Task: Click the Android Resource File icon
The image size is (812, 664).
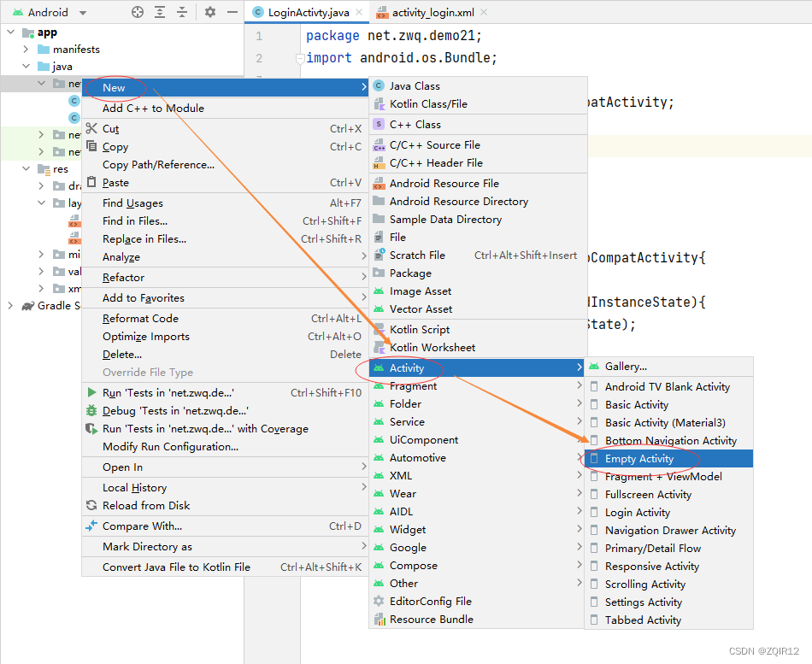Action: point(379,184)
